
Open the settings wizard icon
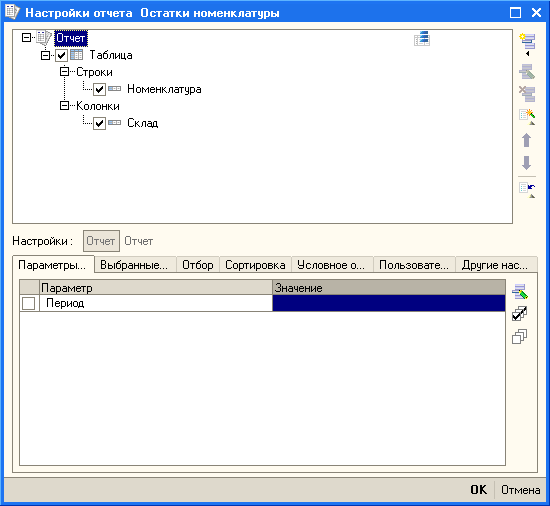(527, 116)
